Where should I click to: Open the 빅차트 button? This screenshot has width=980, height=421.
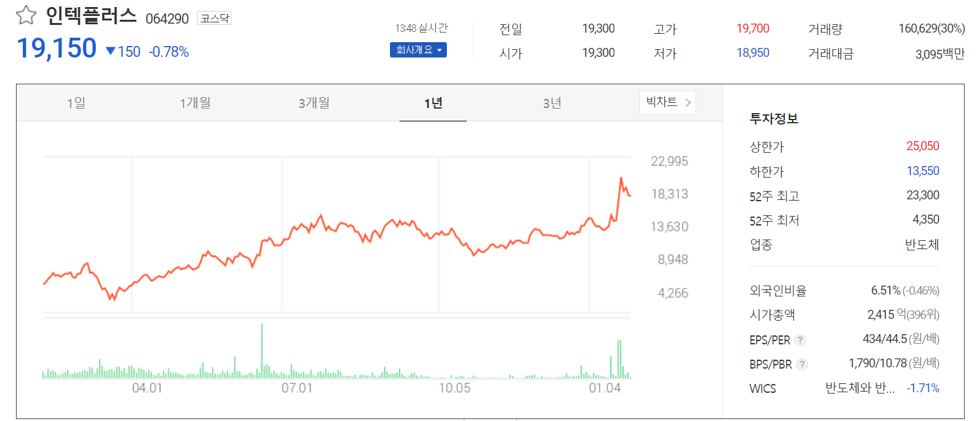click(667, 102)
